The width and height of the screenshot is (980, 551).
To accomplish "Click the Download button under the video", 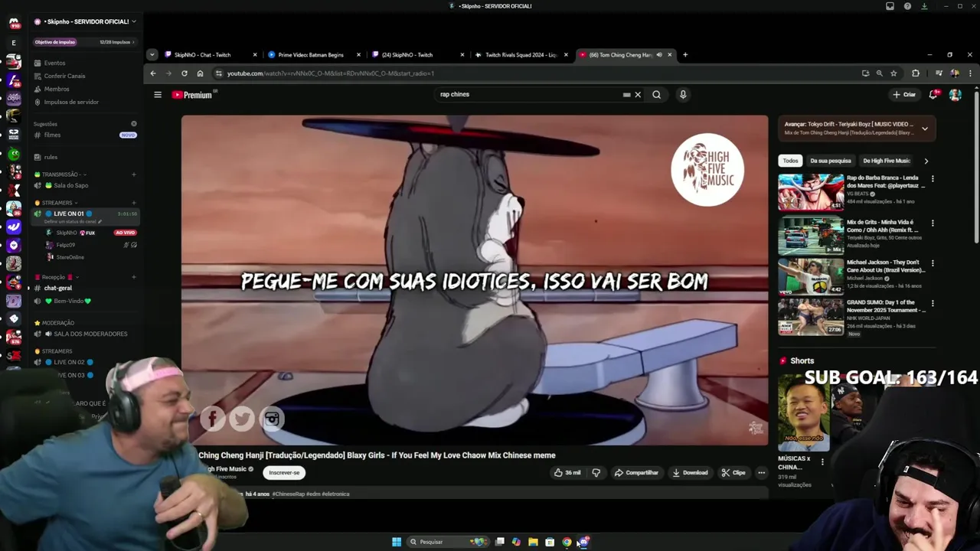I will pyautogui.click(x=690, y=473).
